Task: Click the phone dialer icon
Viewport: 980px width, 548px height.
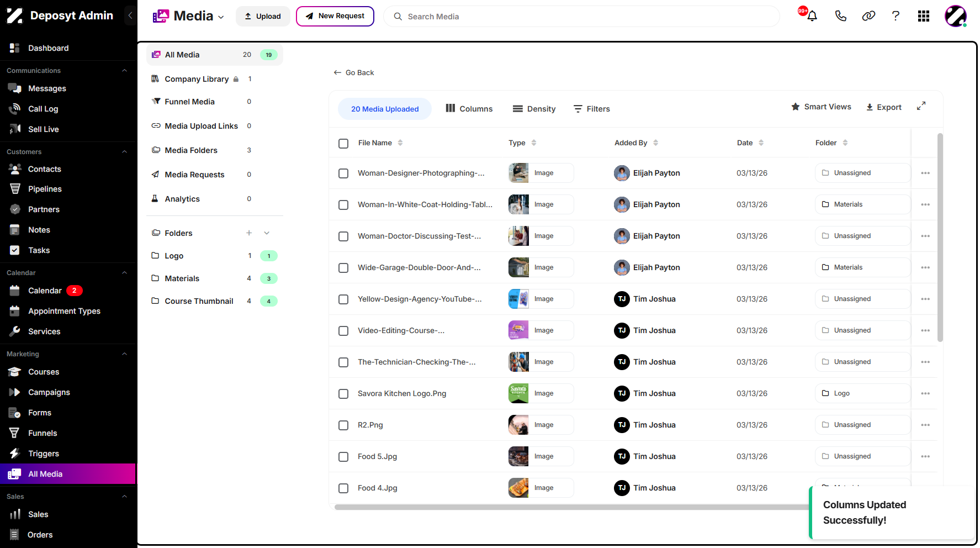Action: coord(840,16)
